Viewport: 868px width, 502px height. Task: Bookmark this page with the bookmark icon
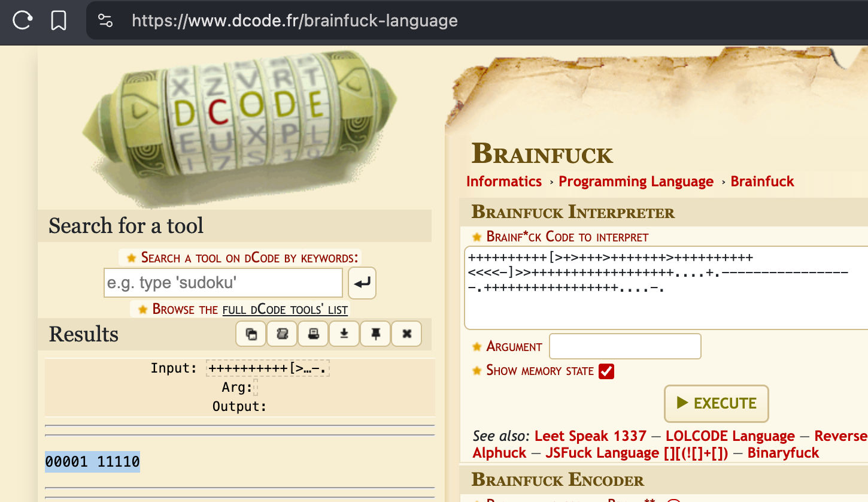click(59, 21)
